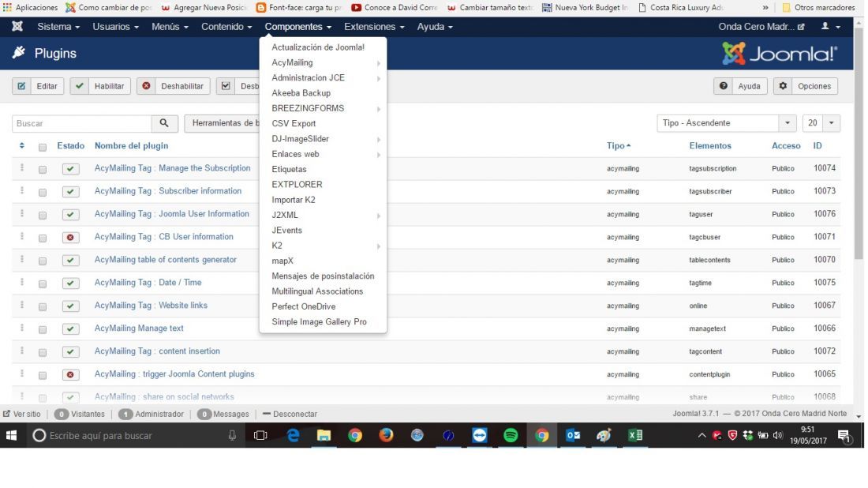868x488 pixels.
Task: Click the Buscar search input field
Action: coord(82,123)
